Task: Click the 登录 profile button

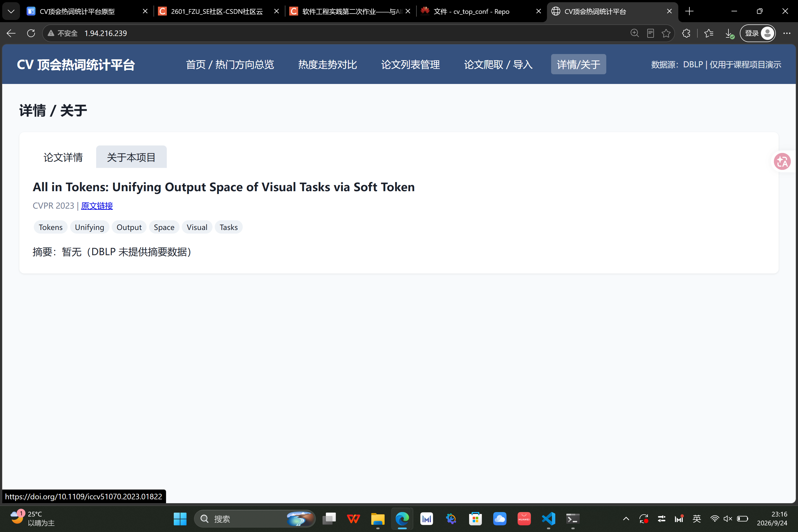Action: [x=758, y=33]
